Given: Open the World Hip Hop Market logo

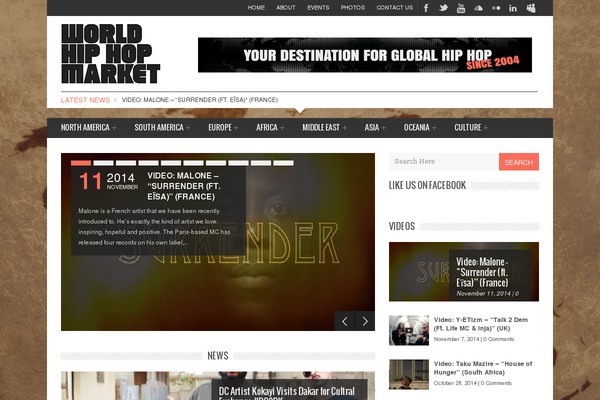Looking at the screenshot, I should pyautogui.click(x=111, y=54).
